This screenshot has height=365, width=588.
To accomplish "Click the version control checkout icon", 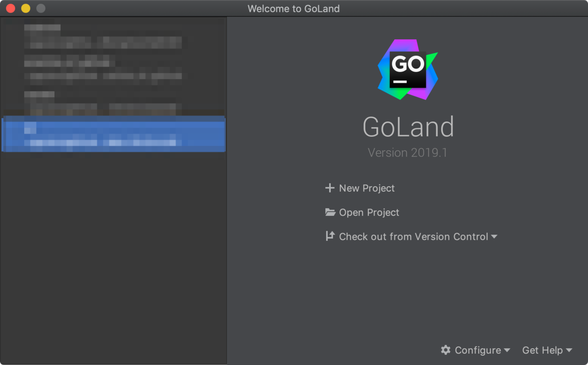I will [x=330, y=236].
